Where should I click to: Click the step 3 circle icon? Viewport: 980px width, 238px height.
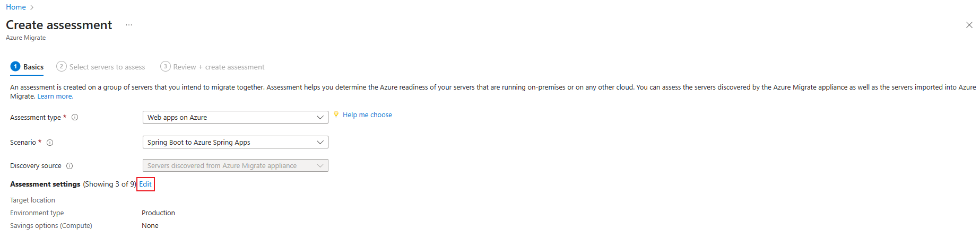[x=166, y=66]
